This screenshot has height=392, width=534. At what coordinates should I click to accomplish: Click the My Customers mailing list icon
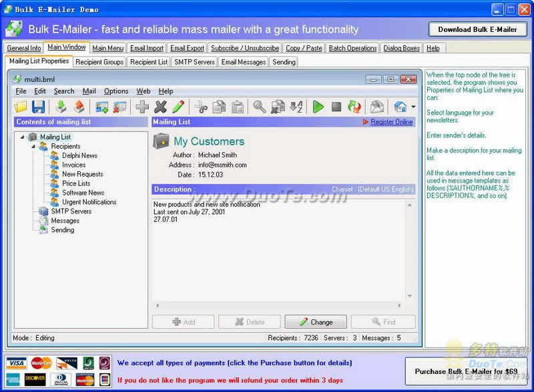(x=161, y=141)
